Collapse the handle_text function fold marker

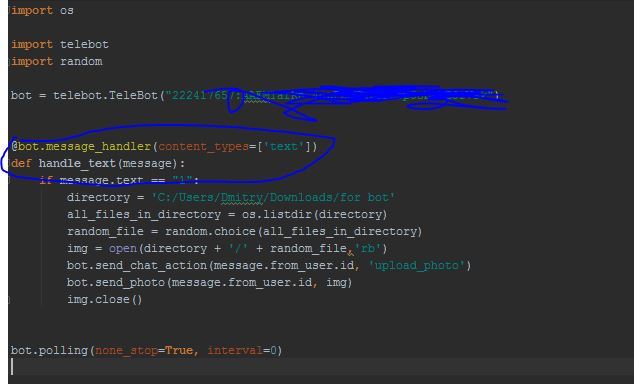pos(9,164)
